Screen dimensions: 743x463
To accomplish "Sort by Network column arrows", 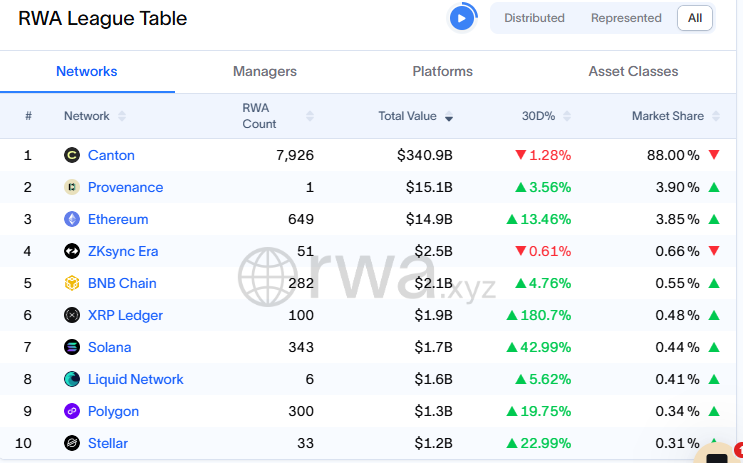I will (x=122, y=116).
